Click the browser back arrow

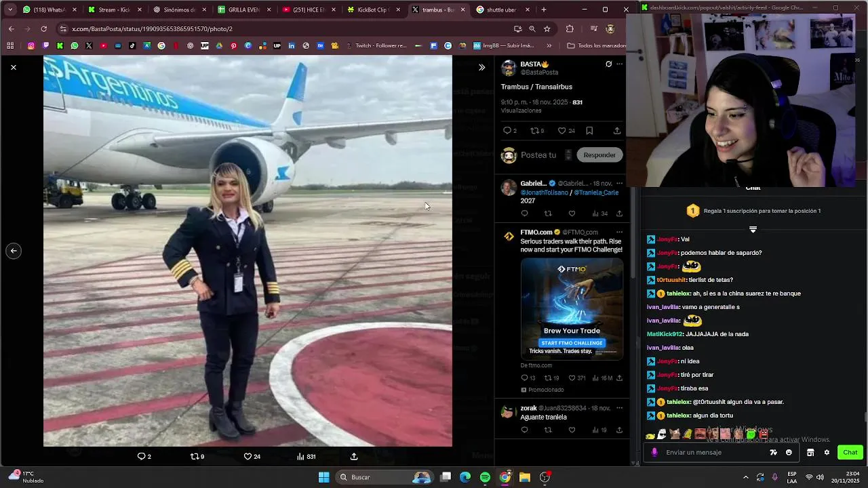pos(12,29)
